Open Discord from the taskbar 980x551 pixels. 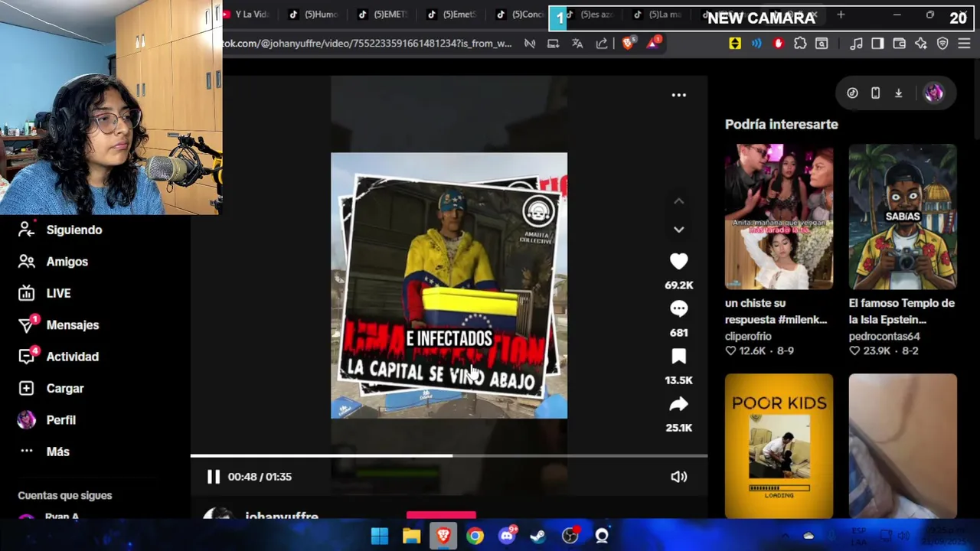(x=507, y=536)
